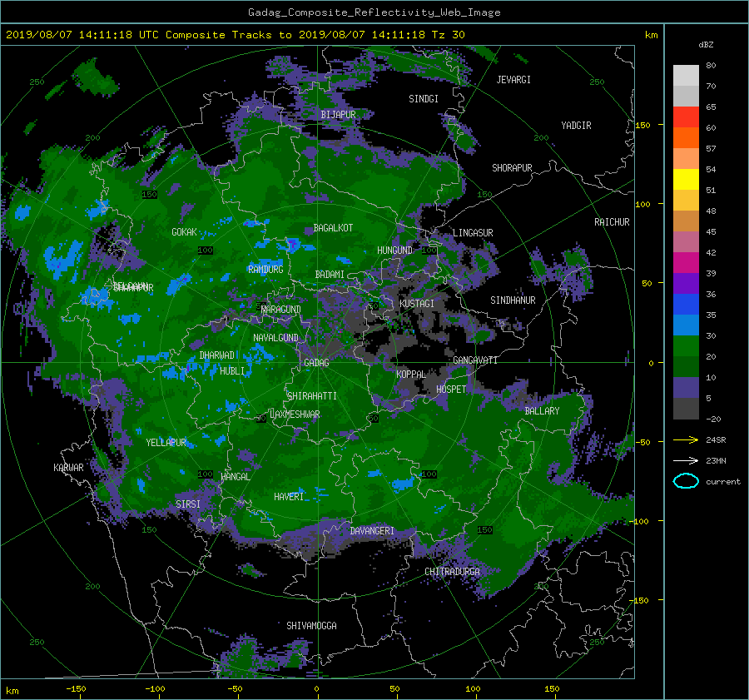The width and height of the screenshot is (749, 700).
Task: Click the NAVALGUND label
Action: click(x=275, y=338)
